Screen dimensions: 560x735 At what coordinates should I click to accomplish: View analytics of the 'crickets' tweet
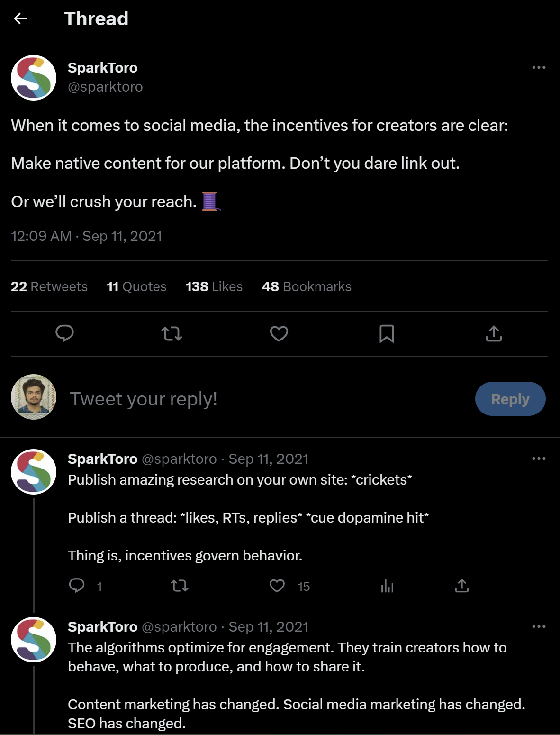(387, 586)
